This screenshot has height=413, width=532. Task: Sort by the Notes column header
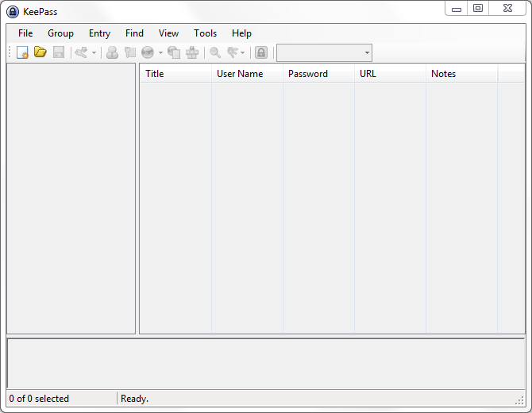tap(462, 74)
